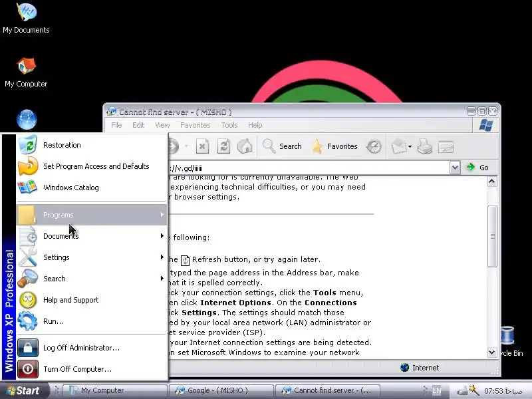Click the tray printer icon beside EN
Screen dimensions: 532x399
pos(462,391)
